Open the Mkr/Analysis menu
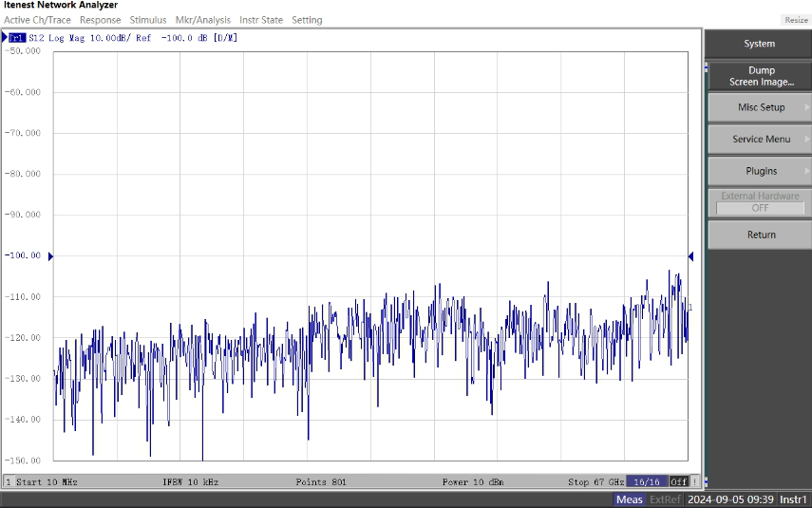812x508 pixels. tap(202, 20)
